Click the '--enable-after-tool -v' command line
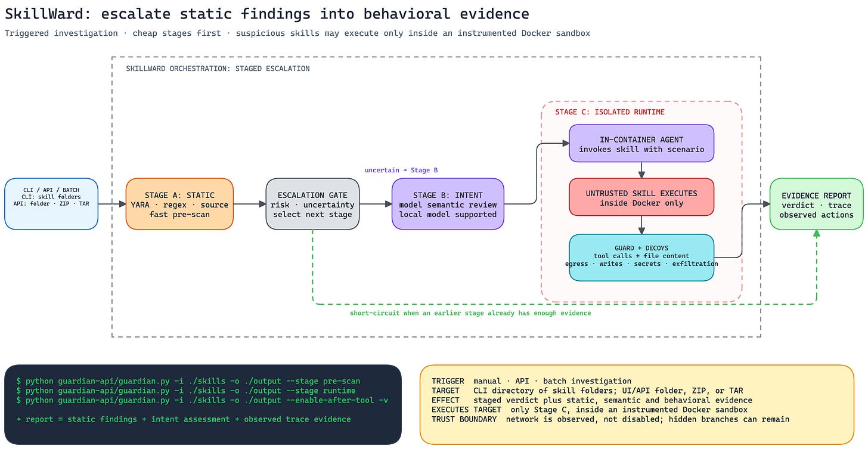This screenshot has height=449, width=868. 202,400
